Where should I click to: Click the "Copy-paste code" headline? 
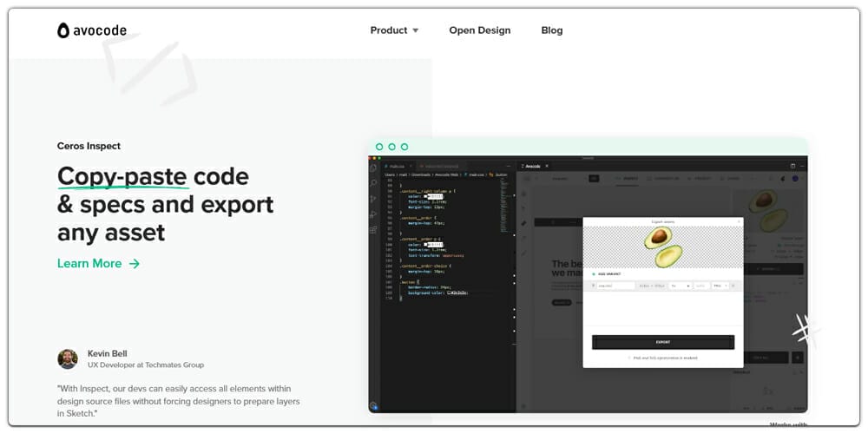tap(153, 176)
